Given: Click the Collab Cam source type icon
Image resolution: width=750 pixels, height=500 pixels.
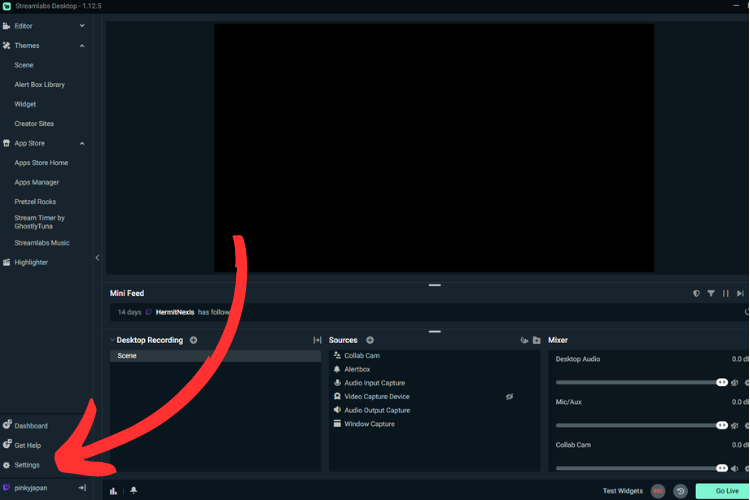Looking at the screenshot, I should pyautogui.click(x=337, y=355).
